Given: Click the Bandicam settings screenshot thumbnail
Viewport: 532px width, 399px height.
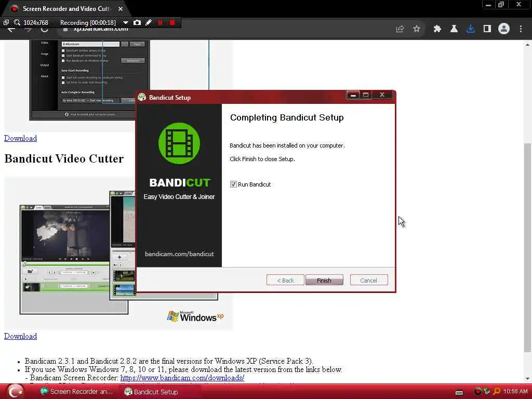Looking at the screenshot, I should pyautogui.click(x=90, y=80).
